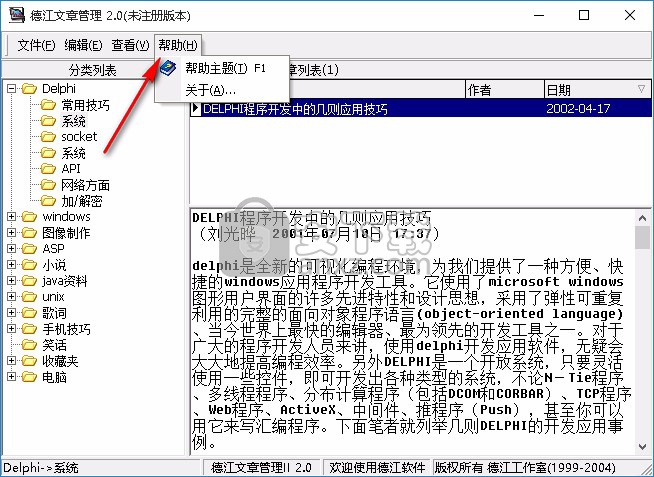Screen dimensions: 654x477
Task: Click scroll down arrow of article text
Action: [x=642, y=447]
